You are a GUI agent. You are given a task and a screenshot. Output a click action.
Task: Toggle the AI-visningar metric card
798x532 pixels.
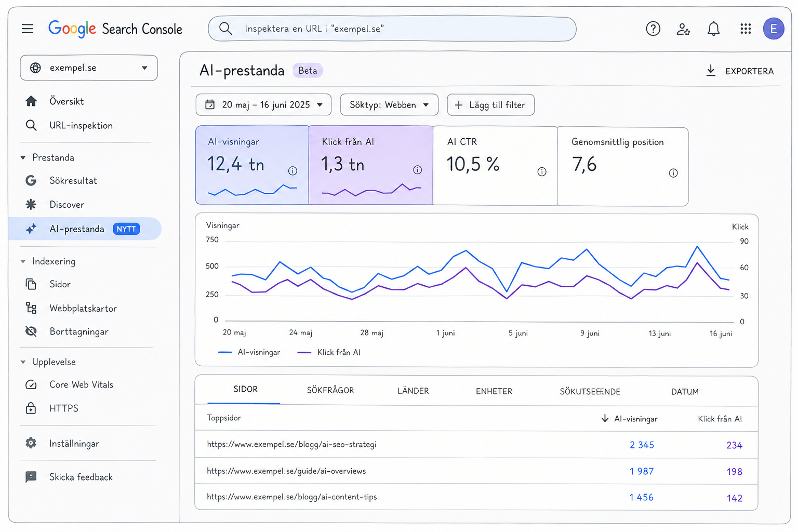tap(252, 165)
